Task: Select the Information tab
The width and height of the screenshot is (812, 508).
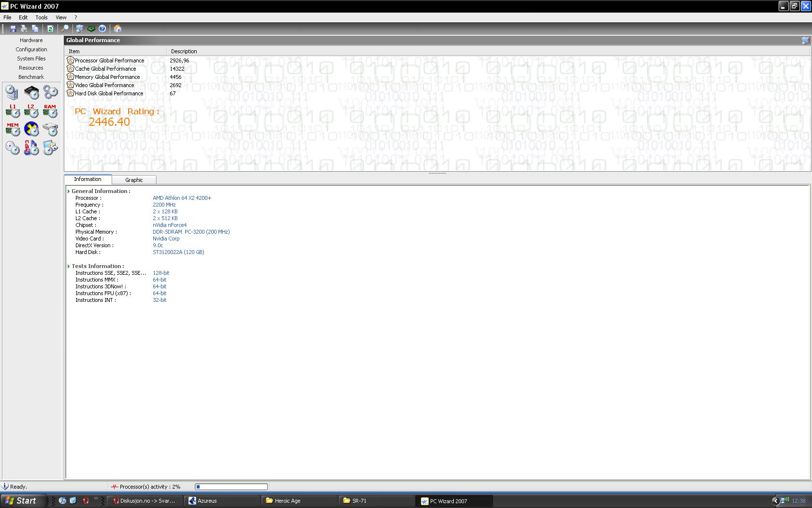Action: (87, 179)
